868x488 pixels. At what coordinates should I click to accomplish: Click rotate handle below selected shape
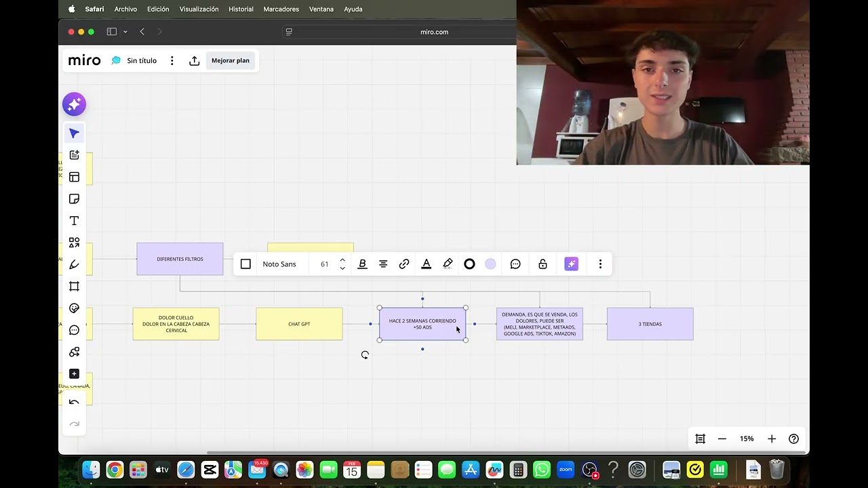[365, 355]
